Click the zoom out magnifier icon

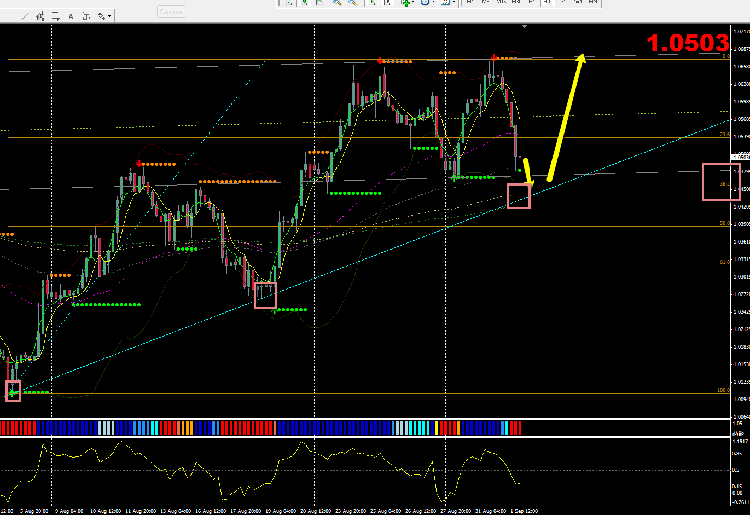click(353, 2)
